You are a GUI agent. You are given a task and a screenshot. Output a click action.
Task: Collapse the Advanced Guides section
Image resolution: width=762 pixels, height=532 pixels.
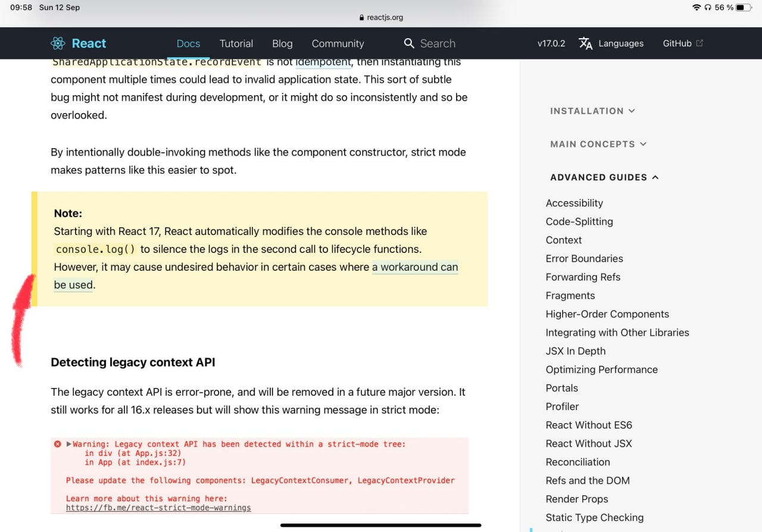click(x=604, y=177)
